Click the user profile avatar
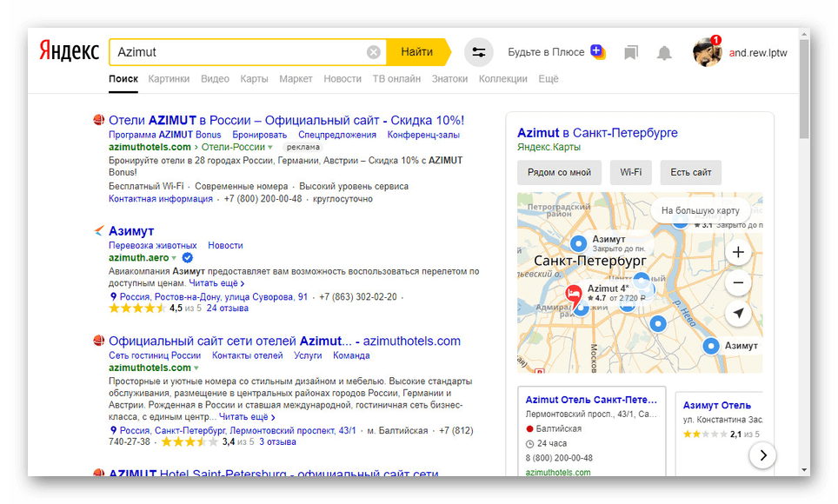 pyautogui.click(x=707, y=52)
